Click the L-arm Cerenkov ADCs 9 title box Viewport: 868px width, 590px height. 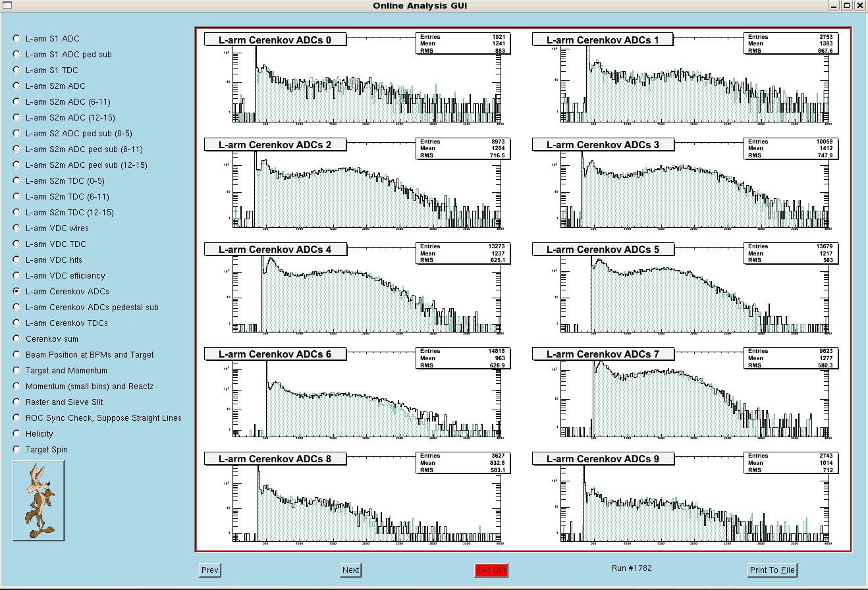(603, 459)
